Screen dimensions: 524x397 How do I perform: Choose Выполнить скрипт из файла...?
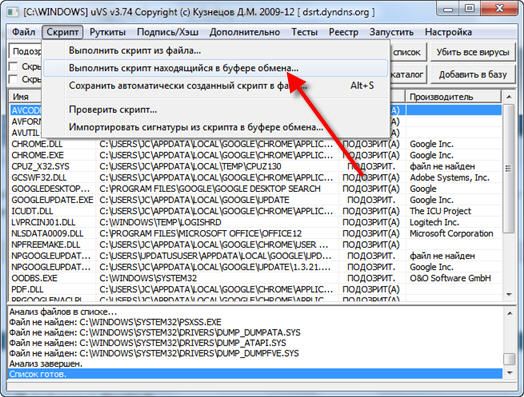point(216,51)
